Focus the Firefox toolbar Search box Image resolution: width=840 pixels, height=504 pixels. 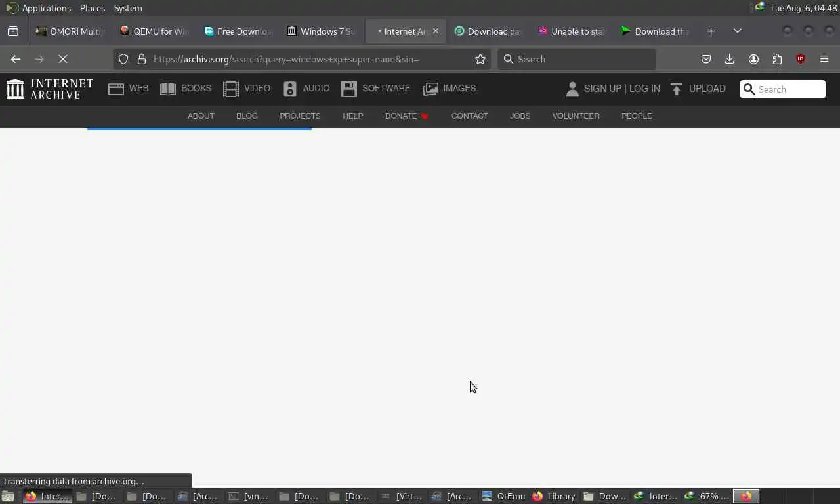[x=577, y=59]
